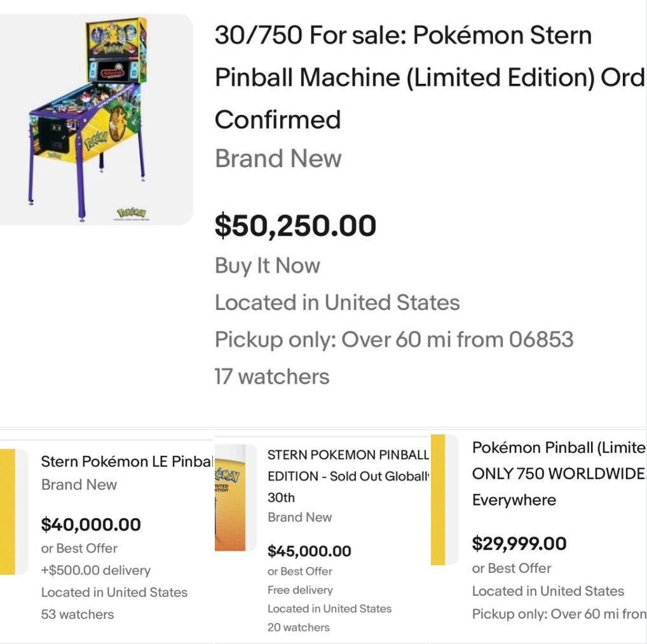This screenshot has height=644, width=647.
Task: Click the $40,000.00 price
Action: (x=91, y=525)
